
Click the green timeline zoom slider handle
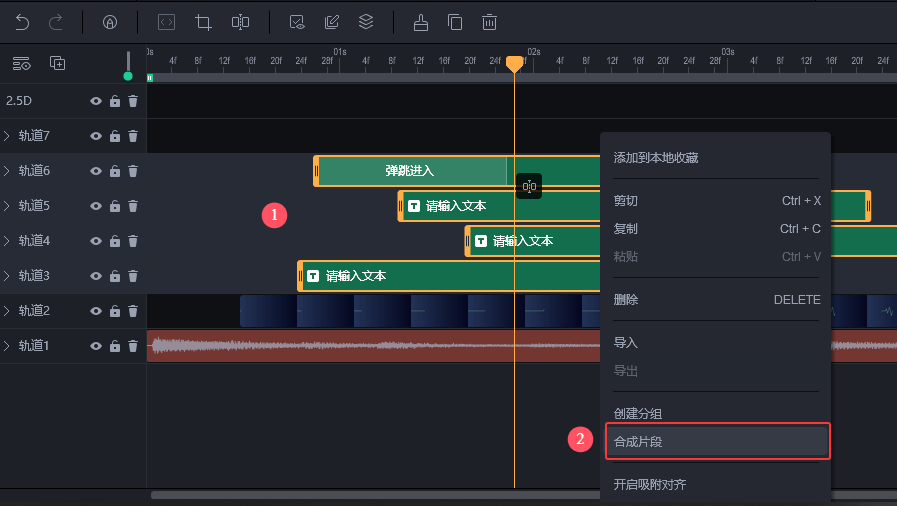pos(128,76)
